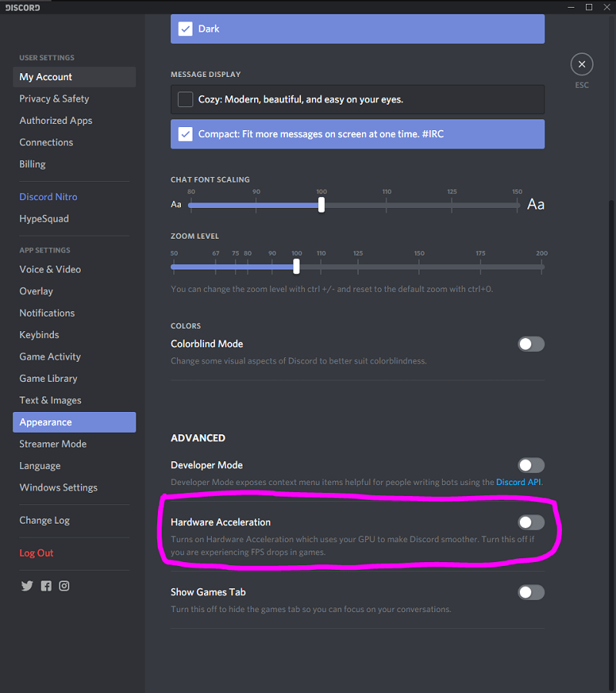This screenshot has width=616, height=693.
Task: Open Discord's Twitter page icon
Action: 27,586
